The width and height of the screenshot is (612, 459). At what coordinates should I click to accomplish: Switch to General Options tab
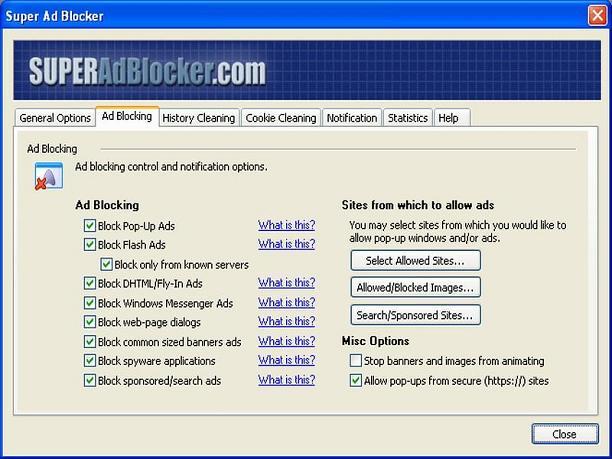(55, 118)
